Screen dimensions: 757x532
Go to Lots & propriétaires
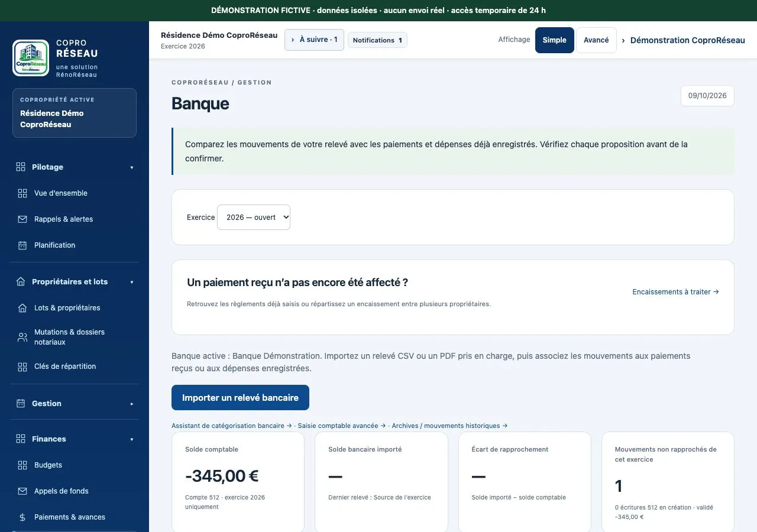(75, 308)
